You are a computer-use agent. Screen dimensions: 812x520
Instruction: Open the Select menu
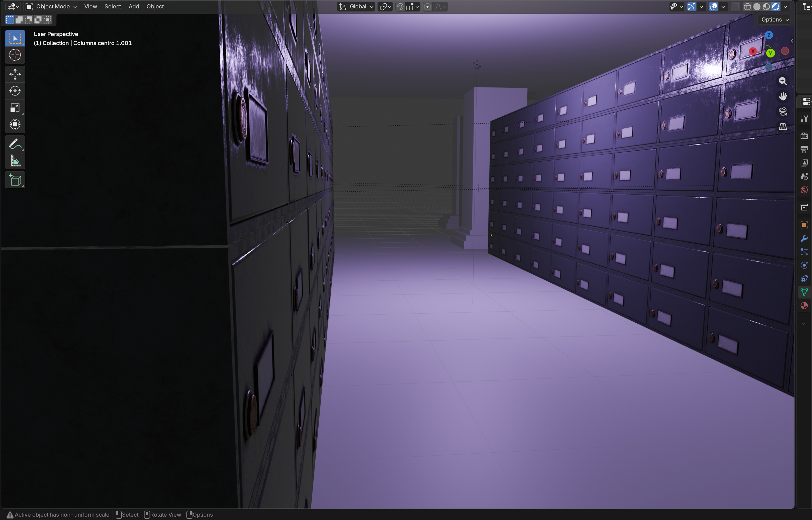[113, 6]
